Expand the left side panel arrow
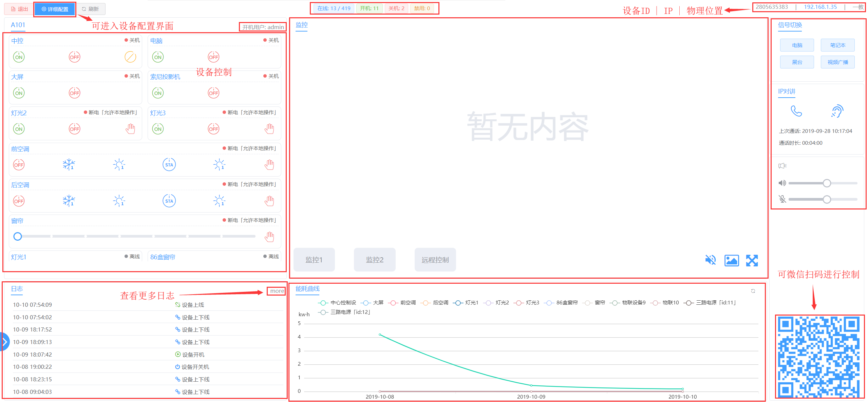Image resolution: width=868 pixels, height=402 pixels. click(4, 342)
